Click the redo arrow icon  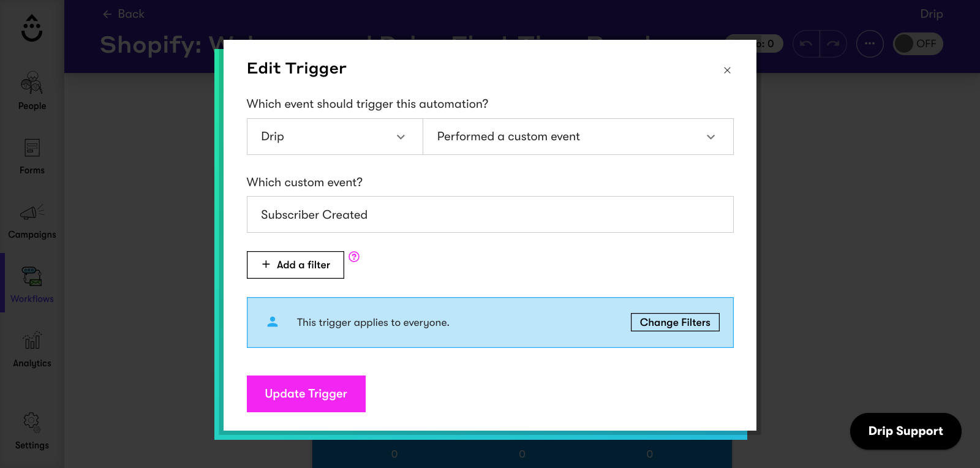pos(833,43)
